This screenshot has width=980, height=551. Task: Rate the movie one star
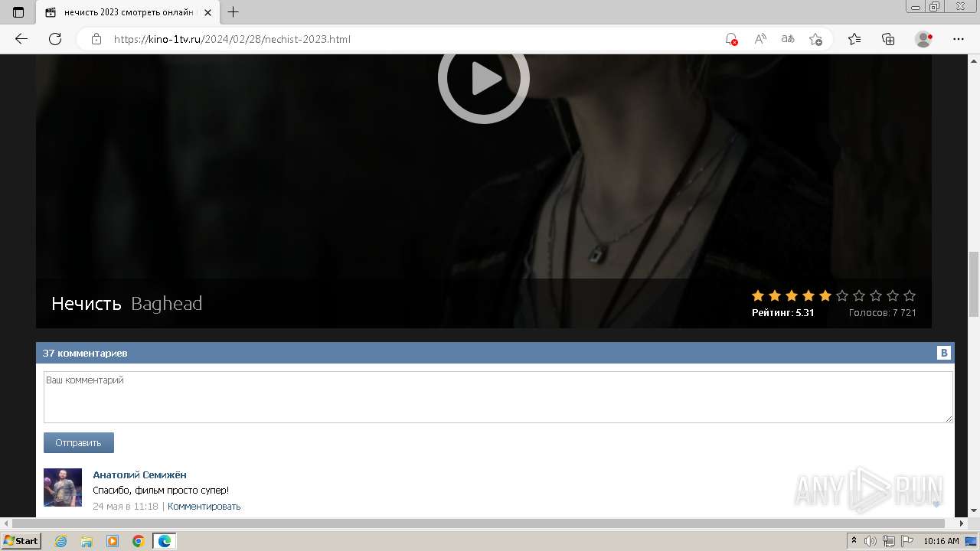coord(758,295)
